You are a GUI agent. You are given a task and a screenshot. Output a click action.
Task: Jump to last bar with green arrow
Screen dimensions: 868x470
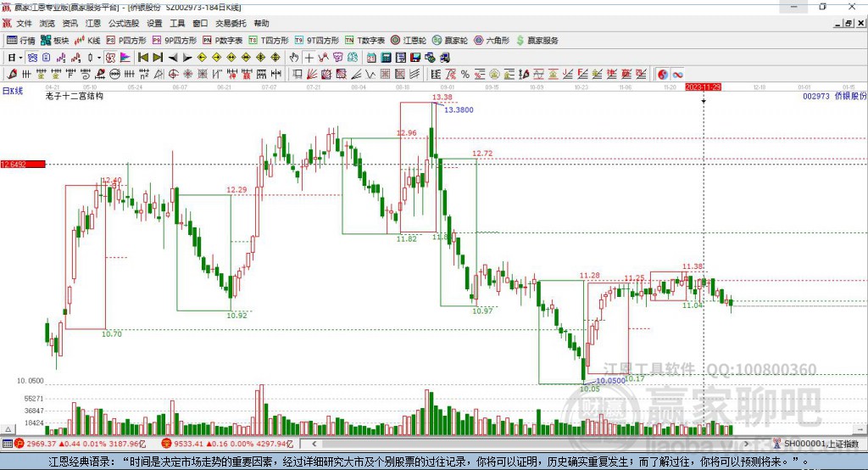pyautogui.click(x=158, y=58)
